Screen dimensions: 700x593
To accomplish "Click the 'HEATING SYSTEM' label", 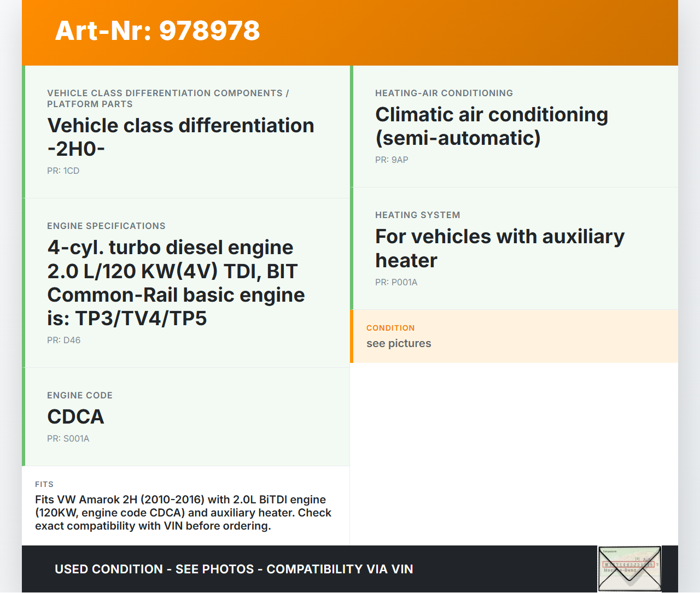I will [x=418, y=215].
